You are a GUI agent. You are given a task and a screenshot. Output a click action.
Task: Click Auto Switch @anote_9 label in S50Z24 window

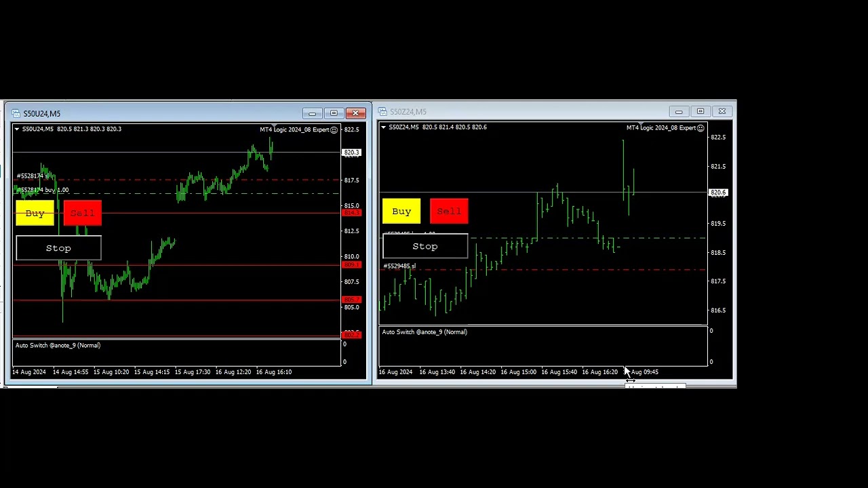tap(425, 332)
